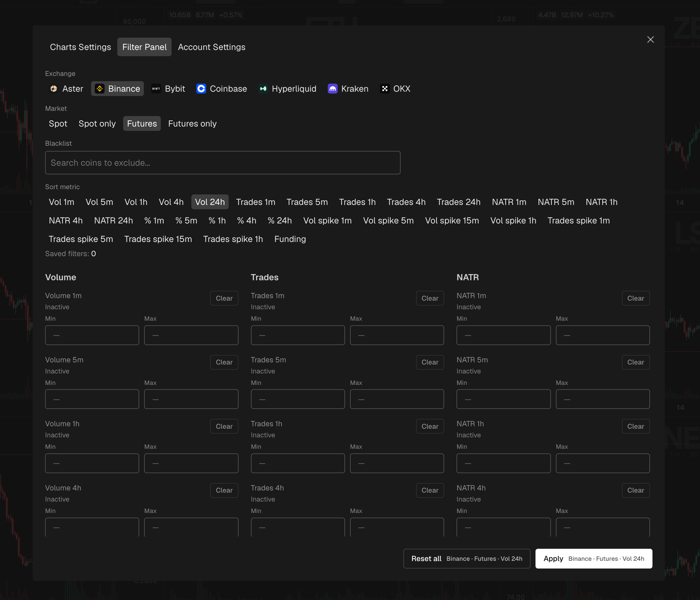Focus the Blacklist coin search field
The width and height of the screenshot is (700, 600).
pos(223,163)
